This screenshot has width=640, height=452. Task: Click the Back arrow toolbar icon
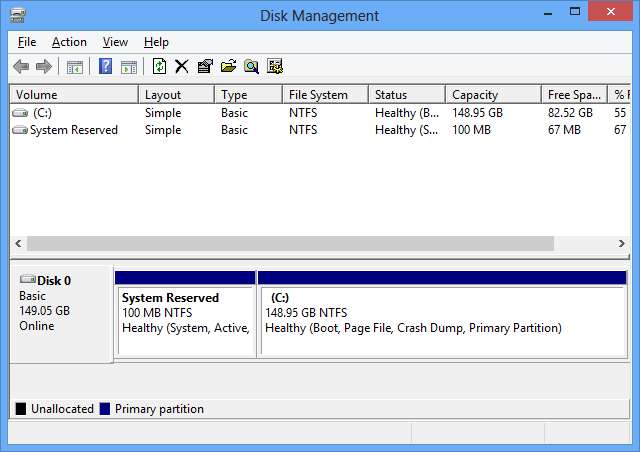click(21, 67)
